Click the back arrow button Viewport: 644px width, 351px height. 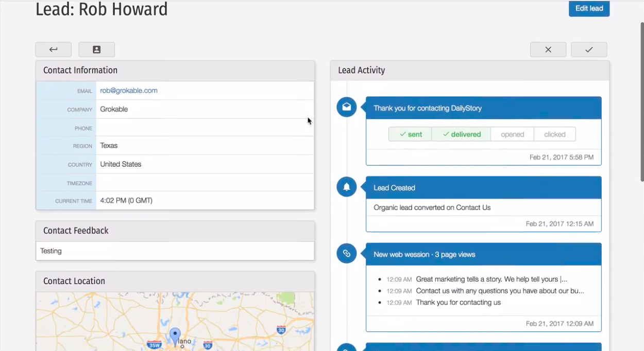click(54, 49)
